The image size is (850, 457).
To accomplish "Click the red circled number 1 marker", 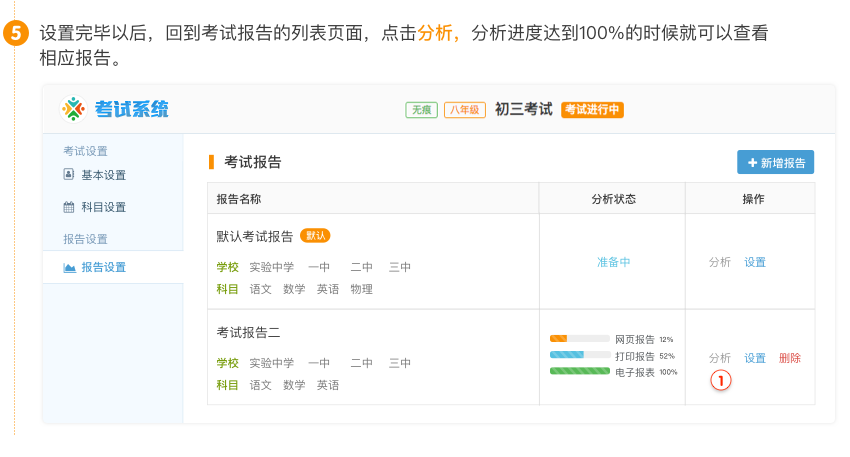I will tap(721, 379).
